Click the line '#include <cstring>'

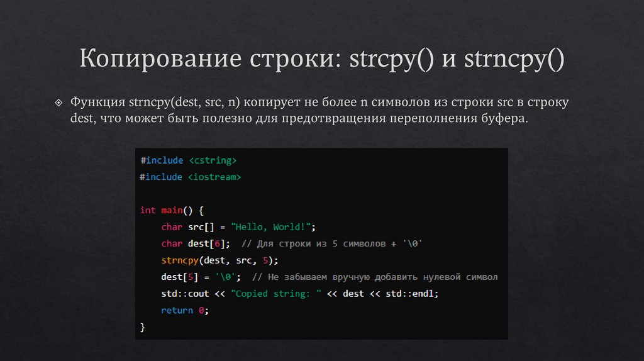click(x=189, y=160)
